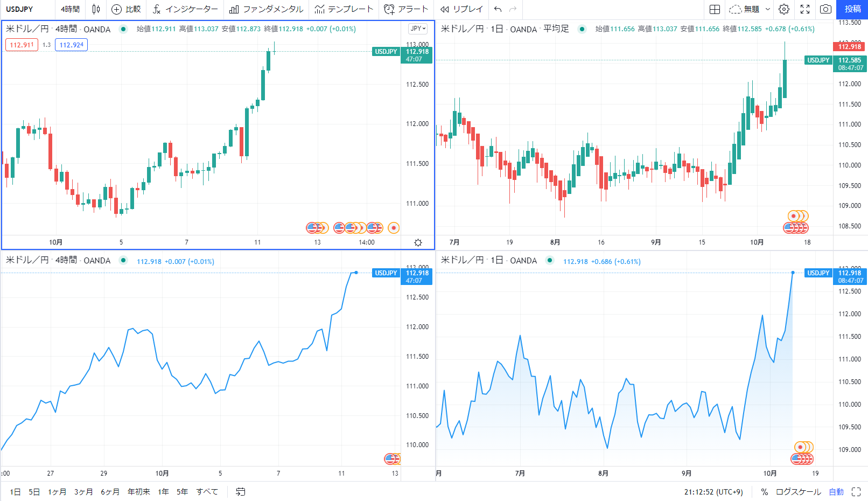Click the 投稿 publish button
The height and width of the screenshot is (501, 868).
853,9
